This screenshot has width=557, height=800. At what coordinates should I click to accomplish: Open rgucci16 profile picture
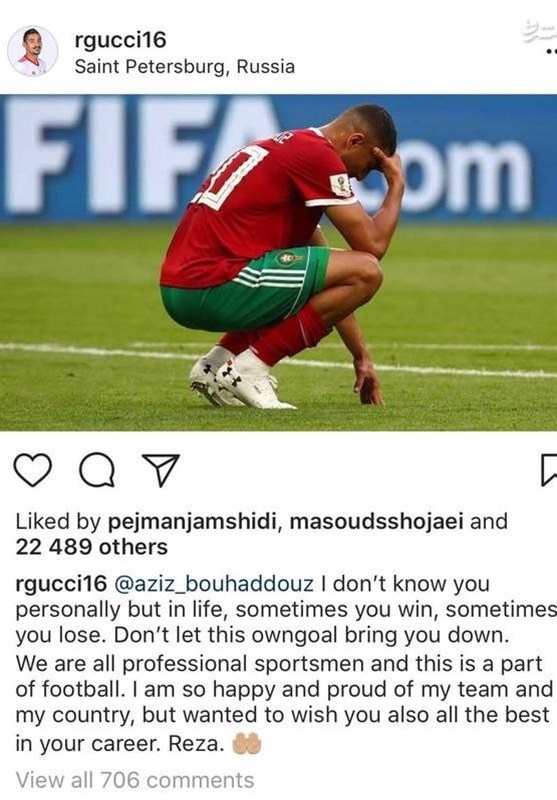click(33, 52)
